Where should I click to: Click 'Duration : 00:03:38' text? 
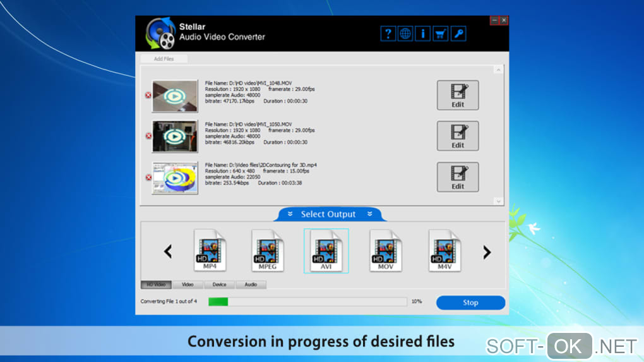pos(280,183)
